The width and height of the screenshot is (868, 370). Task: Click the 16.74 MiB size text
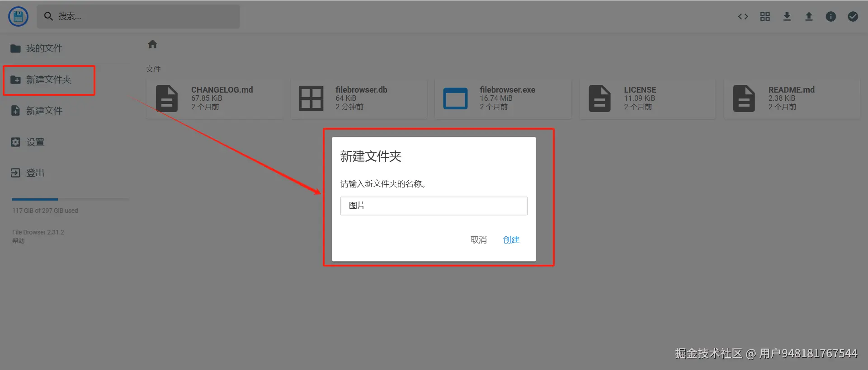496,98
